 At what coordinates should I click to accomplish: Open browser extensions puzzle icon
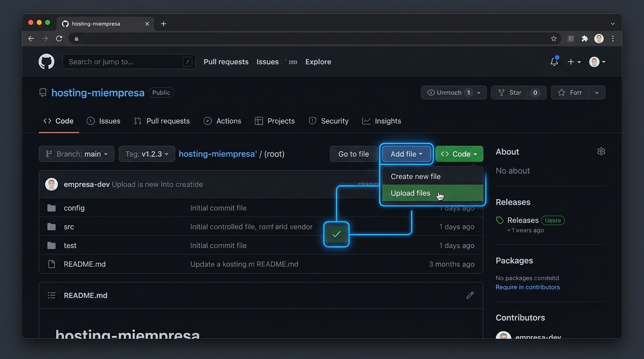(x=585, y=39)
